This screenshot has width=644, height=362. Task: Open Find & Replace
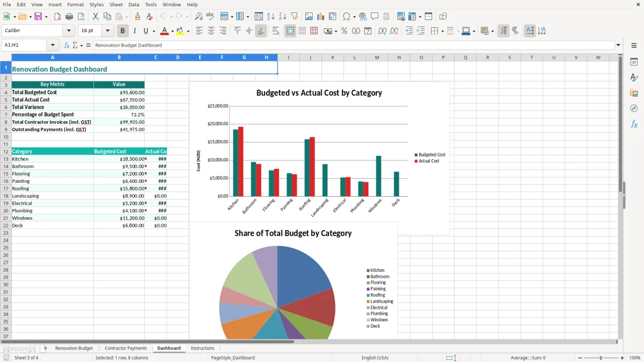[x=199, y=17]
